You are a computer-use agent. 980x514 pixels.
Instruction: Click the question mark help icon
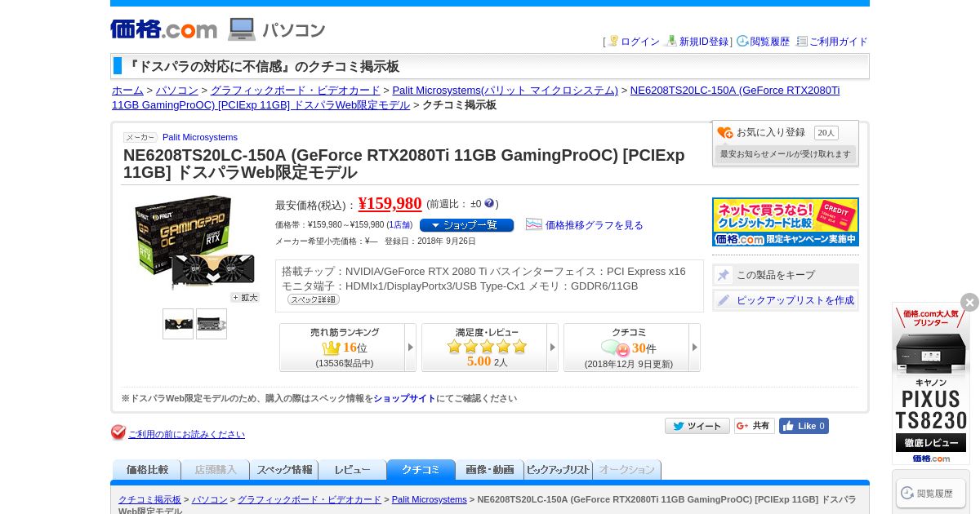coord(489,203)
